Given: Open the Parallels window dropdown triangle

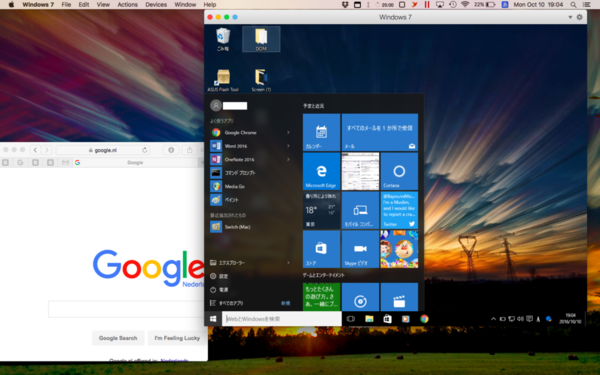Looking at the screenshot, I should pyautogui.click(x=570, y=17).
